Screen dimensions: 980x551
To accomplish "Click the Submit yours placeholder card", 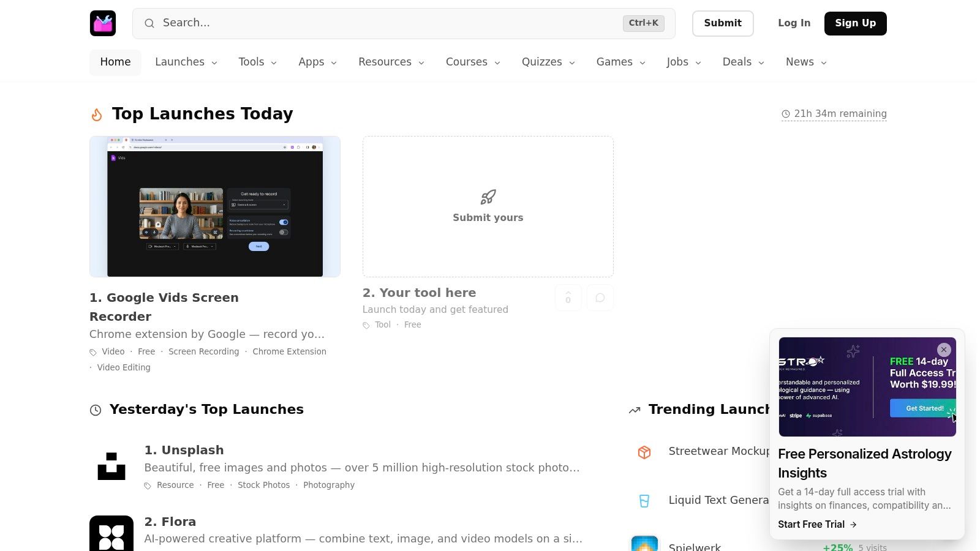I will 488,207.
